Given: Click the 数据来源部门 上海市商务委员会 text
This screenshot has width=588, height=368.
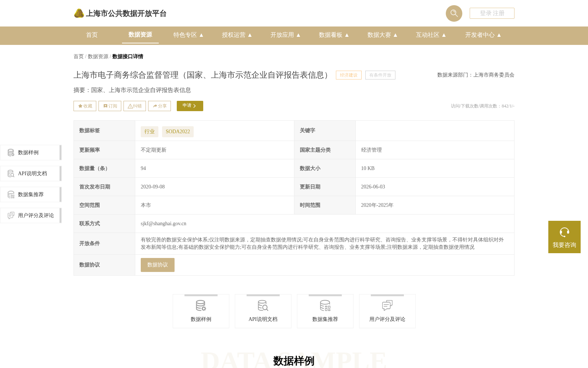Looking at the screenshot, I should click(476, 75).
